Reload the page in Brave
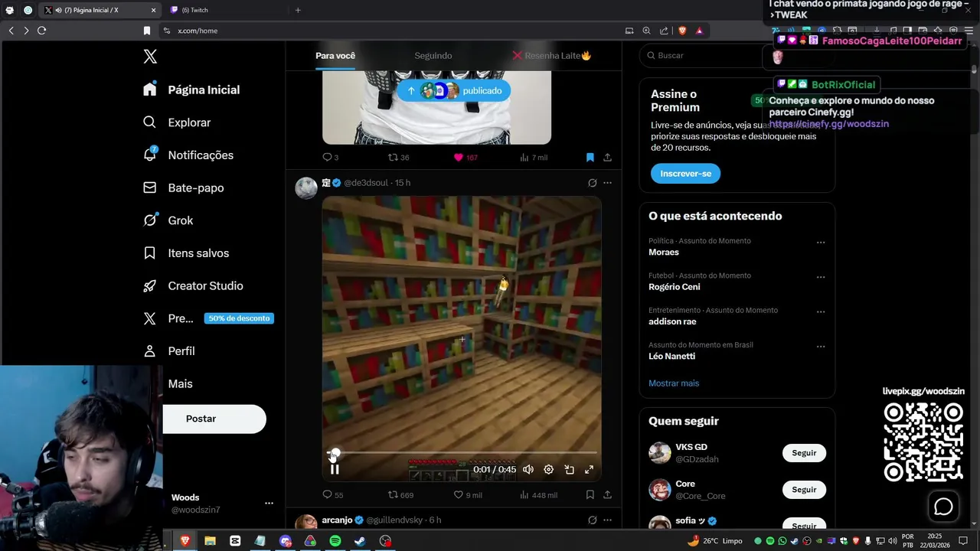This screenshot has width=980, height=551. pos(41,31)
